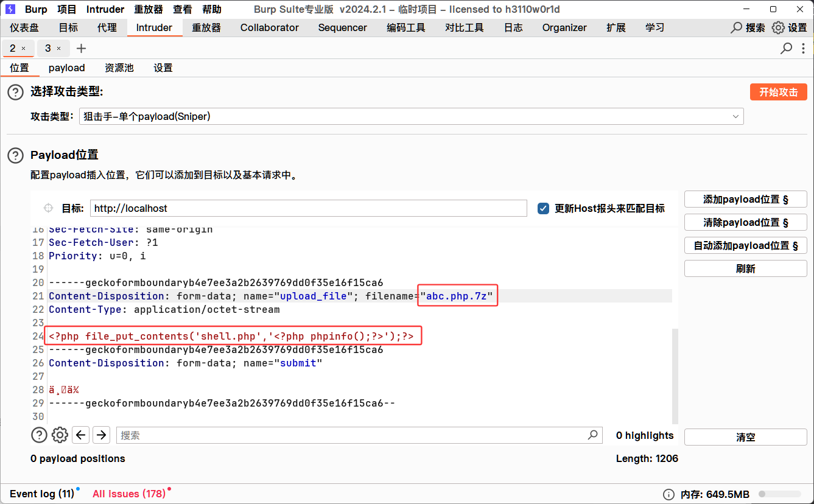
Task: Click the 清空 button
Action: 746,437
